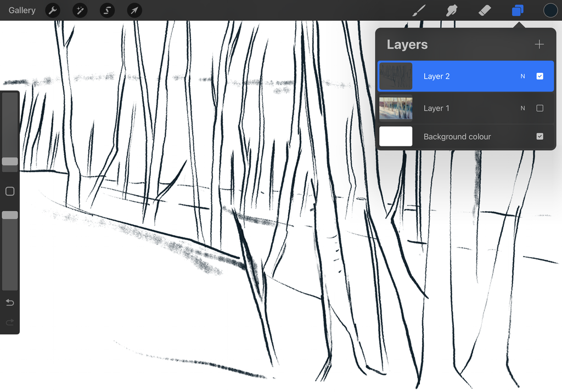Open the Brush Library
Screen dimensions: 562x392
418,10
